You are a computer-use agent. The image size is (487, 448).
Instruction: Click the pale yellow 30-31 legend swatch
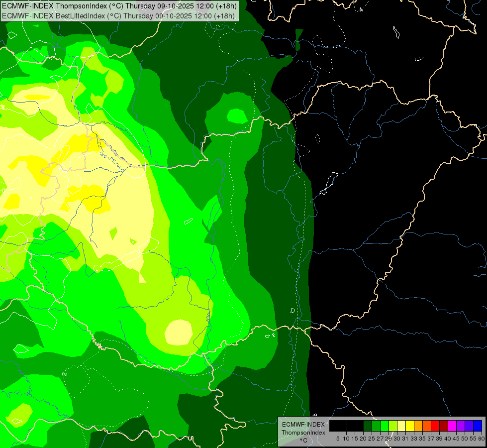click(401, 426)
